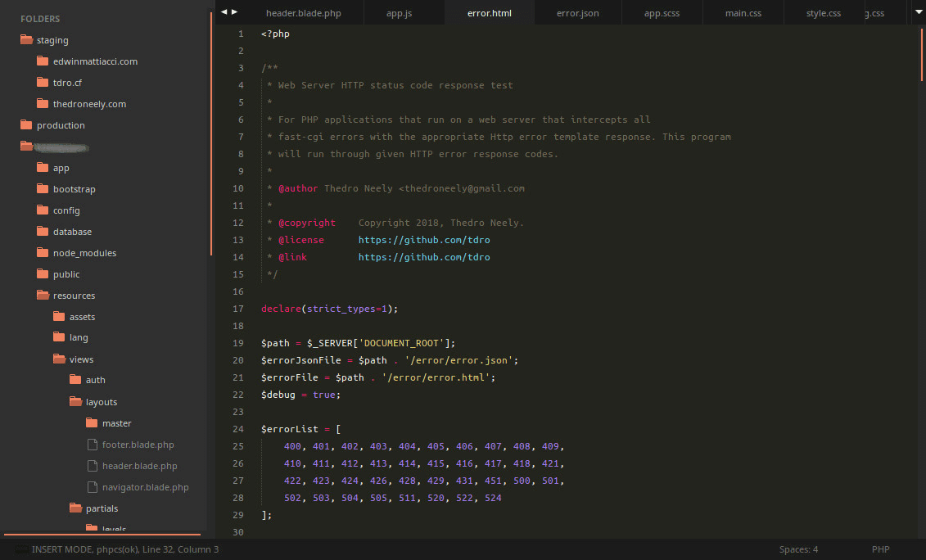Click the $debug variable on line 22
The width and height of the screenshot is (926, 560).
pos(278,395)
